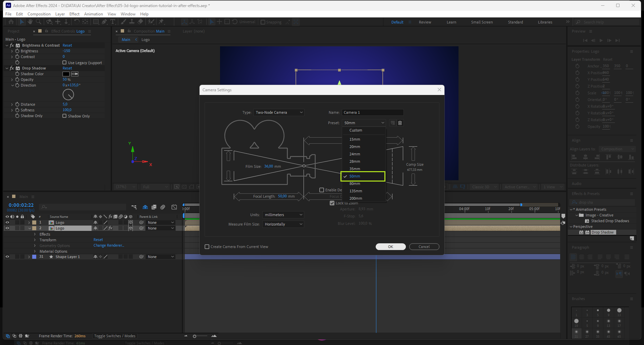
Task: Open the Units dropdown
Action: (283, 215)
